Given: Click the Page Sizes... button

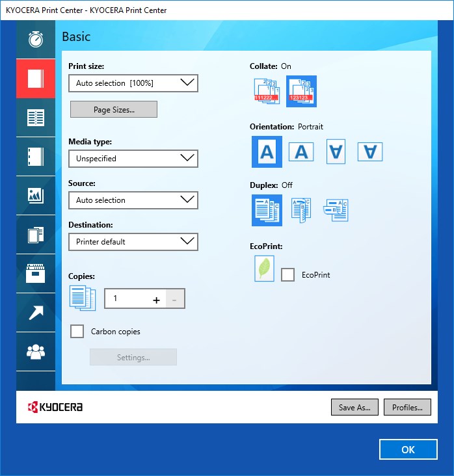Looking at the screenshot, I should 114,109.
